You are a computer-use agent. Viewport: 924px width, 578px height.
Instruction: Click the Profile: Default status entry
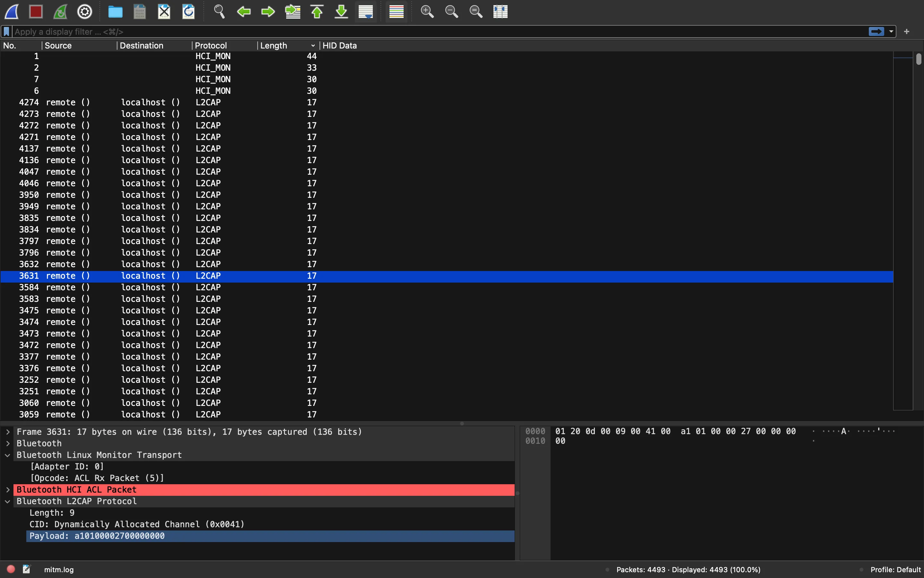[x=895, y=570]
